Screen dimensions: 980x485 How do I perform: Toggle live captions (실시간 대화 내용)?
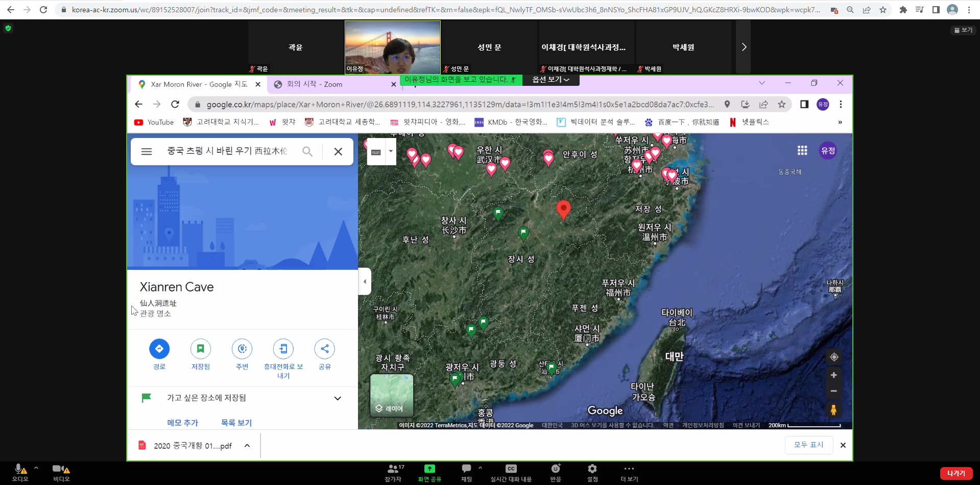click(x=511, y=469)
